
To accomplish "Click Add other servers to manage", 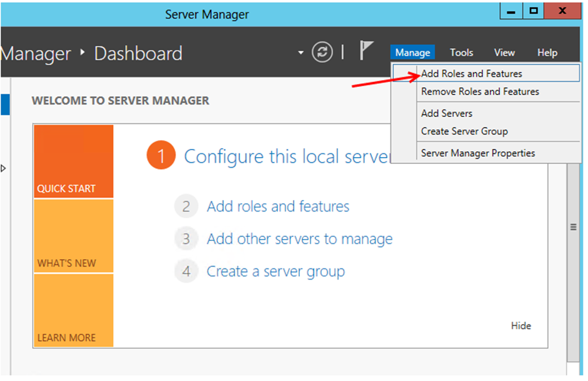I will 300,239.
